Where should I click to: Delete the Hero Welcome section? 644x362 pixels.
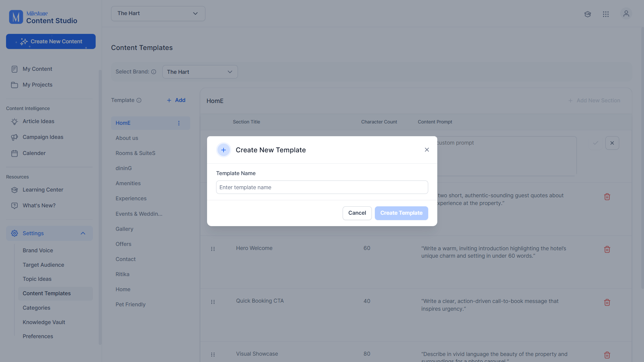607,249
